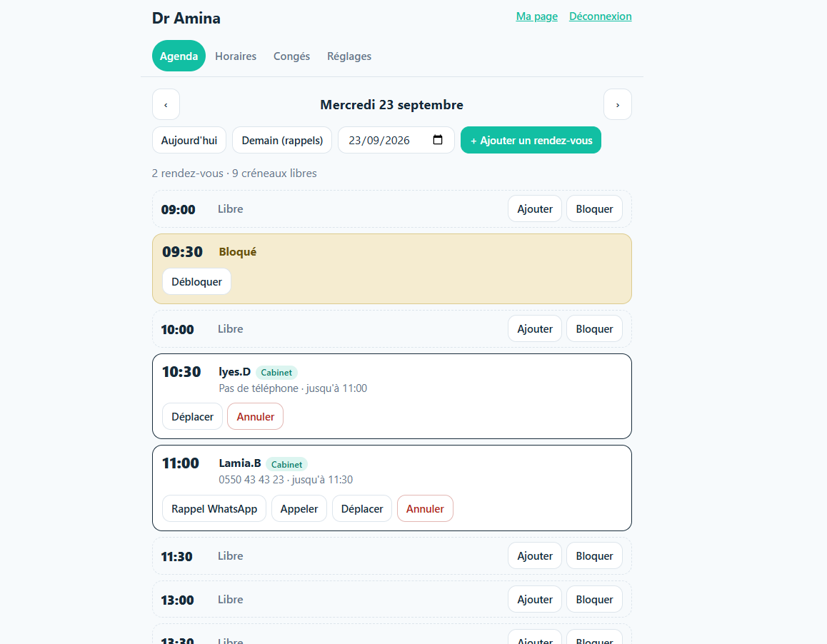Click Ajouter un rendez-vous button
Viewport: 827px width, 644px height.
(x=531, y=141)
